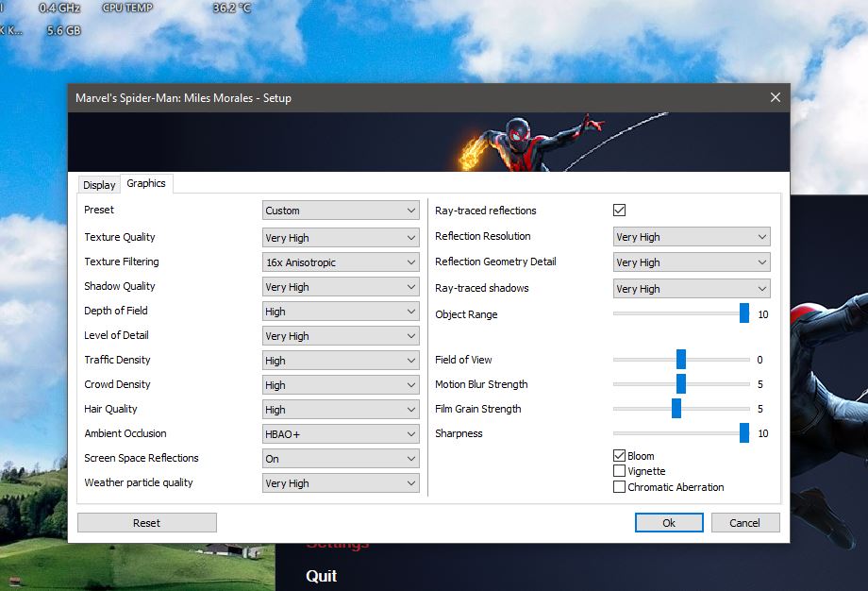Click the Reset button
The height and width of the screenshot is (591, 868).
pyautogui.click(x=146, y=523)
